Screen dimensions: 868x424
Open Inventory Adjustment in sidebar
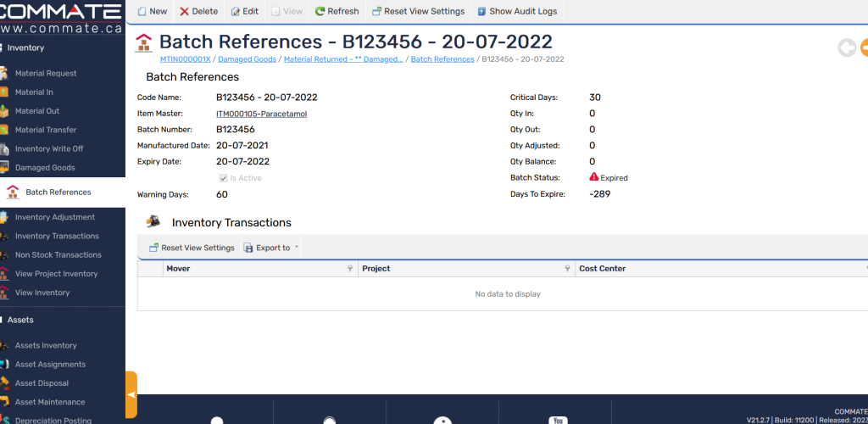[55, 217]
